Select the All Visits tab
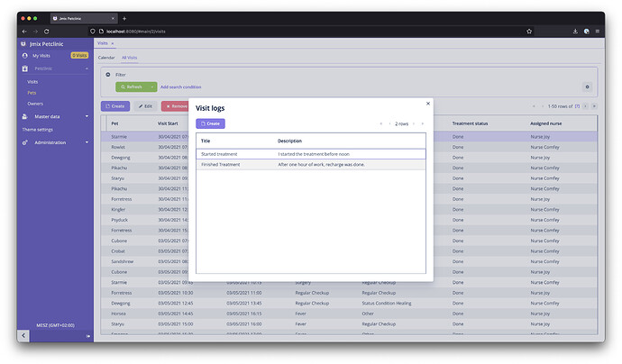This screenshot has width=622, height=364. point(129,58)
